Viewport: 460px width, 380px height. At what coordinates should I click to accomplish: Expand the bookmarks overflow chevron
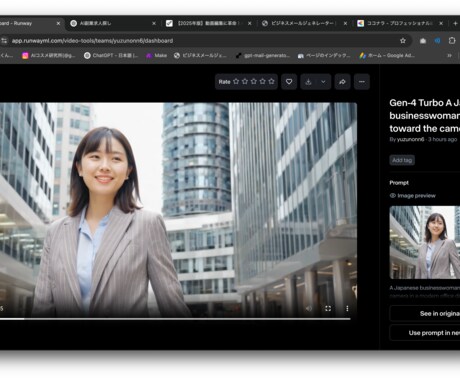pos(449,55)
